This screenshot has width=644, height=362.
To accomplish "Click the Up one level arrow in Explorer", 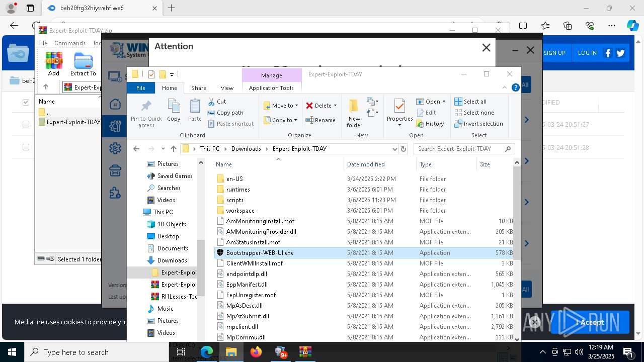I will [174, 149].
